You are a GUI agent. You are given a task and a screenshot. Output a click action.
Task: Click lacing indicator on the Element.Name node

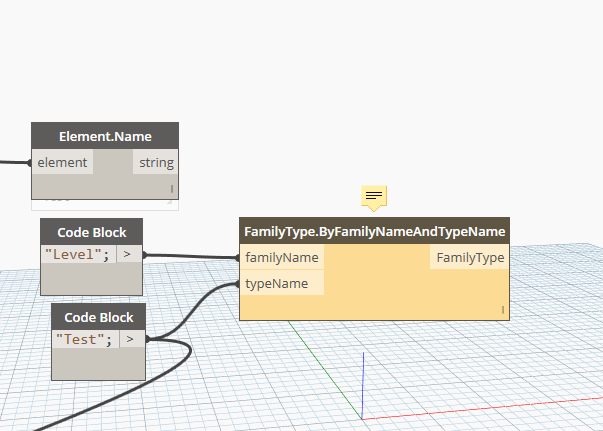pyautogui.click(x=171, y=188)
